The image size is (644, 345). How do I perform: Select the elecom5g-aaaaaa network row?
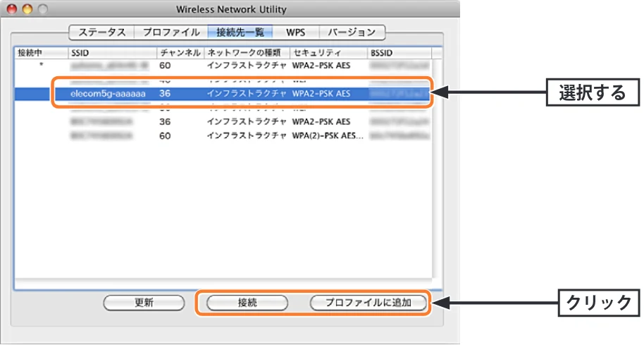point(223,93)
